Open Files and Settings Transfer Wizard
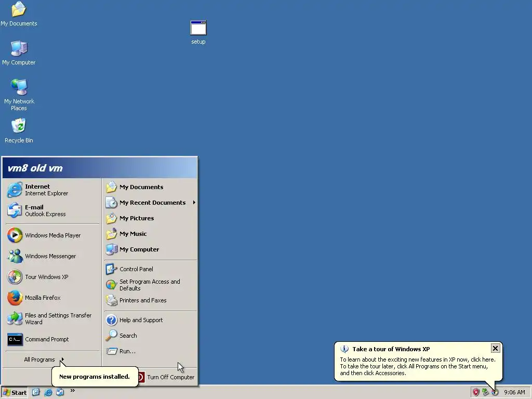This screenshot has width=532, height=399. [52, 318]
